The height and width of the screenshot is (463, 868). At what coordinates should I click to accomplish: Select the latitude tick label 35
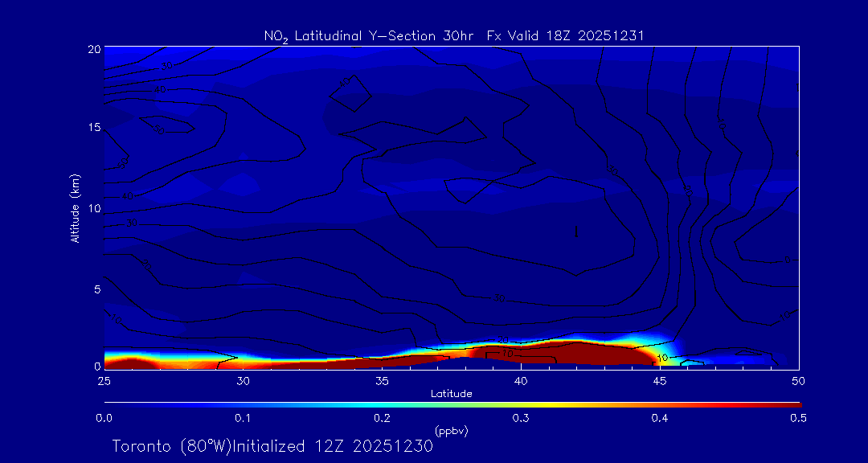coord(382,381)
